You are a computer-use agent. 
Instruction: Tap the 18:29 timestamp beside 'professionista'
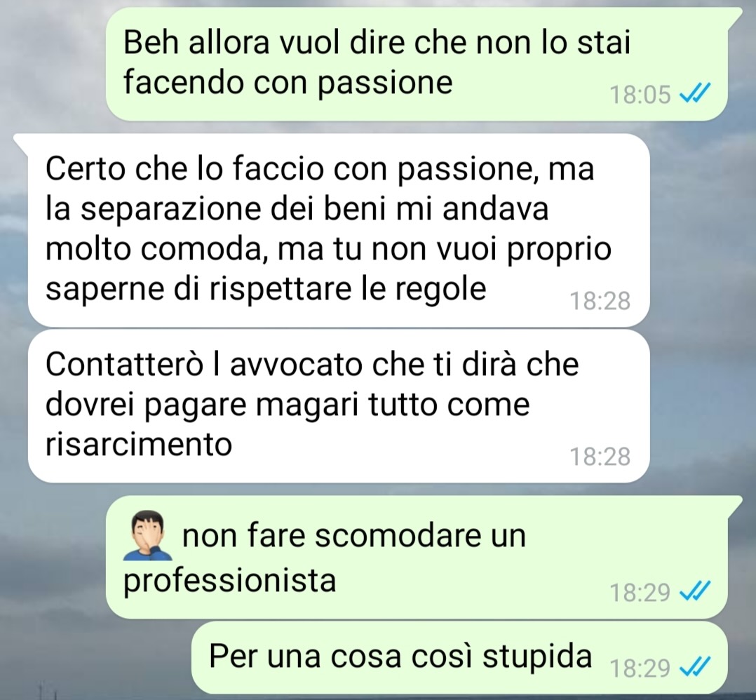tap(640, 593)
